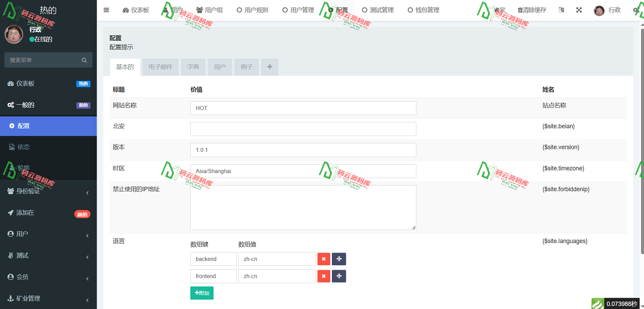This screenshot has height=309, width=644.
Task: Switch to the 字典 tab
Action: pyautogui.click(x=193, y=67)
